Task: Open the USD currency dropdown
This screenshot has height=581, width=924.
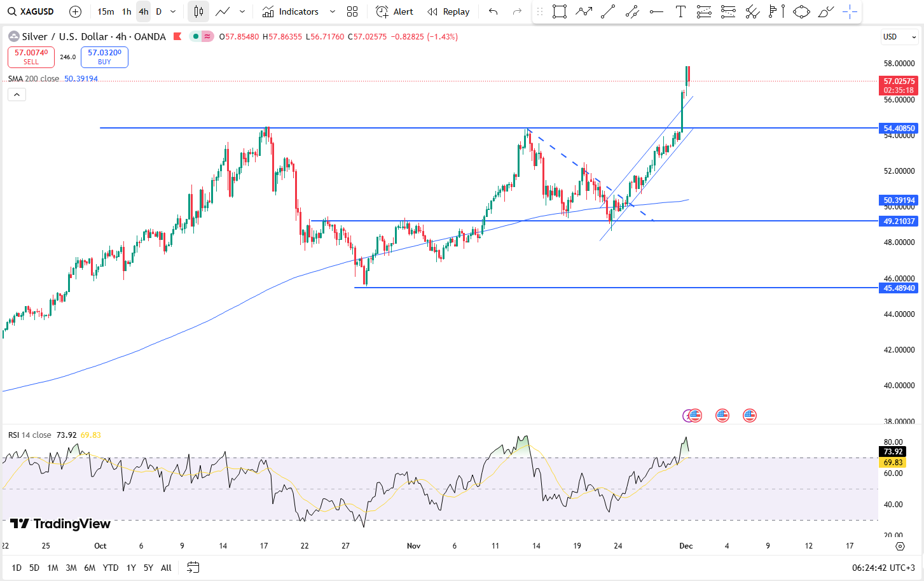Action: 899,37
